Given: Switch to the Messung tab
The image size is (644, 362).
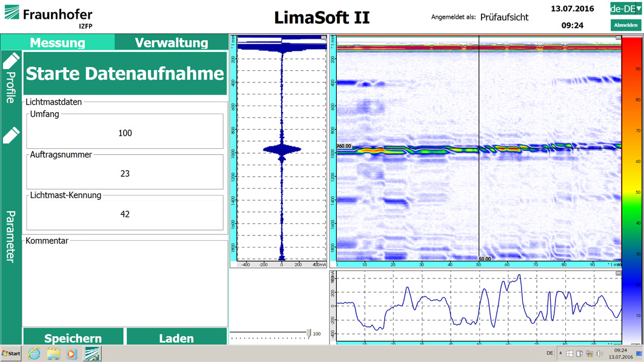Looking at the screenshot, I should pos(58,42).
